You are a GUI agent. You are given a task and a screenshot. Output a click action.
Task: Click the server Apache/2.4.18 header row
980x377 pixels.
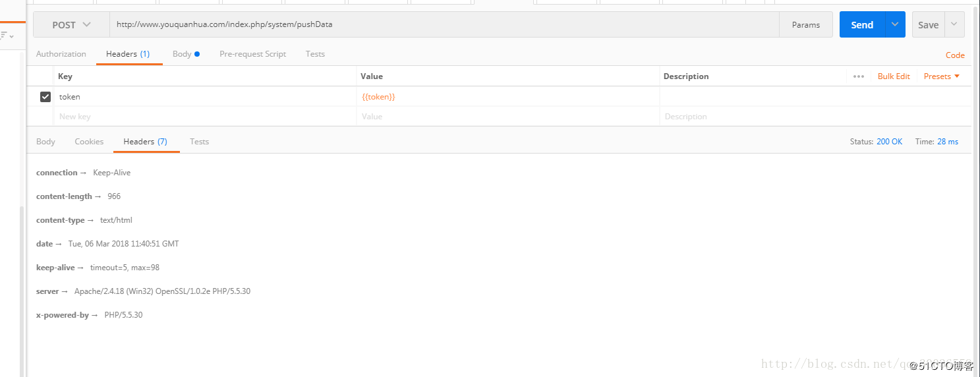(x=143, y=291)
